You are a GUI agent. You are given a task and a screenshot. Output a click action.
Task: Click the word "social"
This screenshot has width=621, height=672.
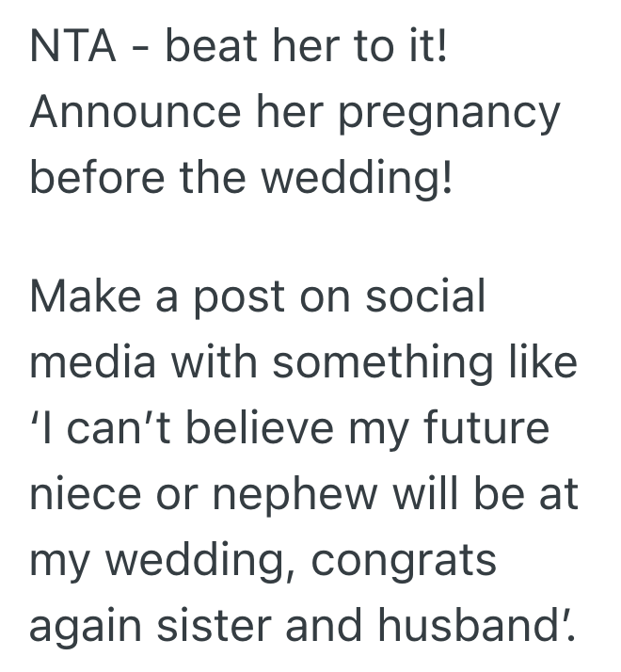(424, 297)
